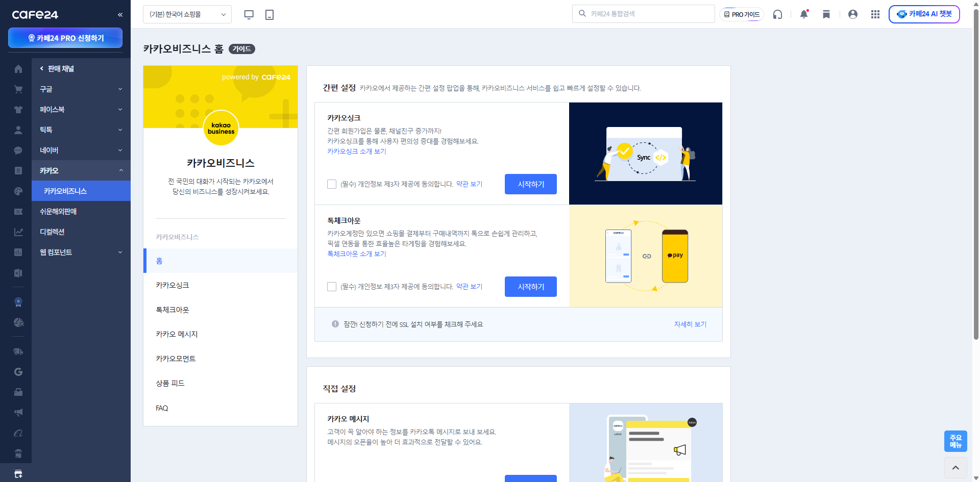Click the scroll-to-top arrow button
980x482 pixels.
(x=955, y=468)
